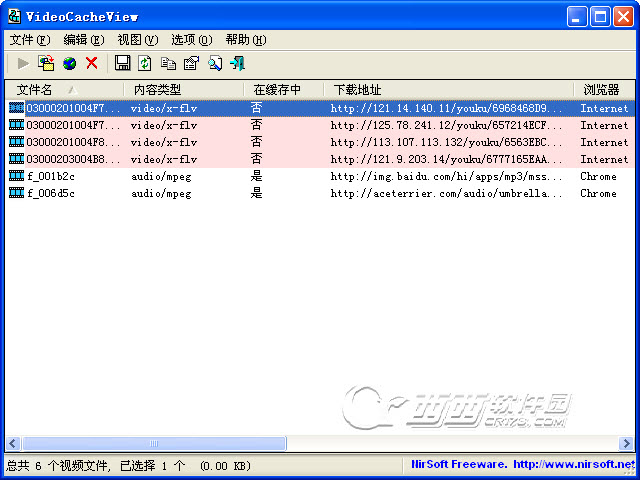Click film icon of f_001b2c row
The image size is (640, 480).
[16, 176]
